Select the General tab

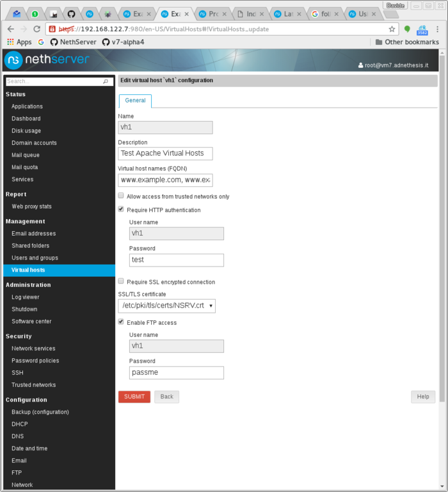135,101
